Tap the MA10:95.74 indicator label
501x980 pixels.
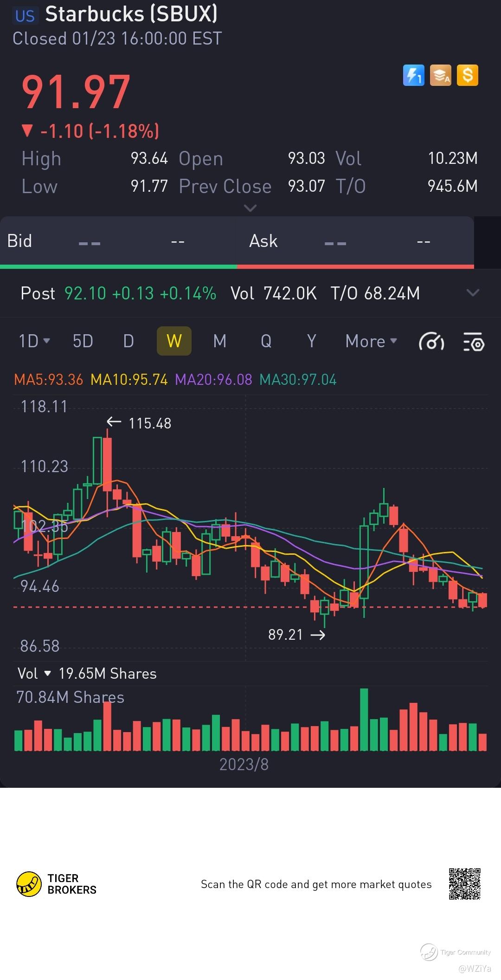(129, 380)
